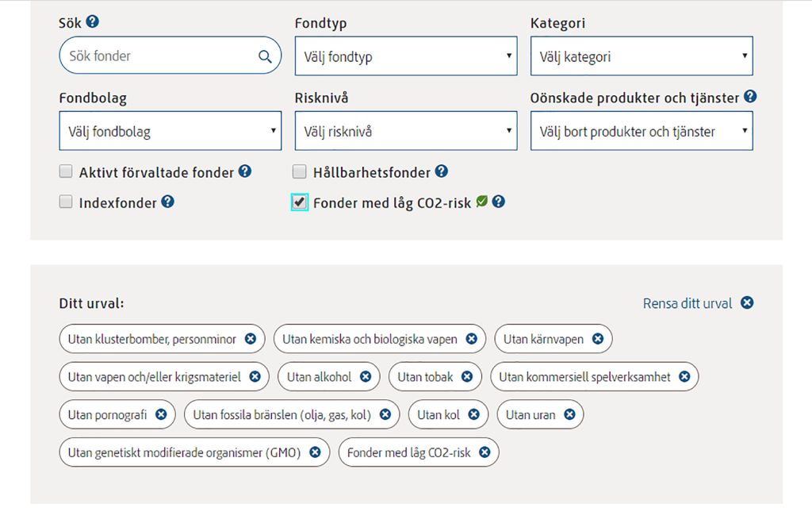Enable Aktivt förvaltade fonder checkbox
The width and height of the screenshot is (812, 508).
point(66,171)
